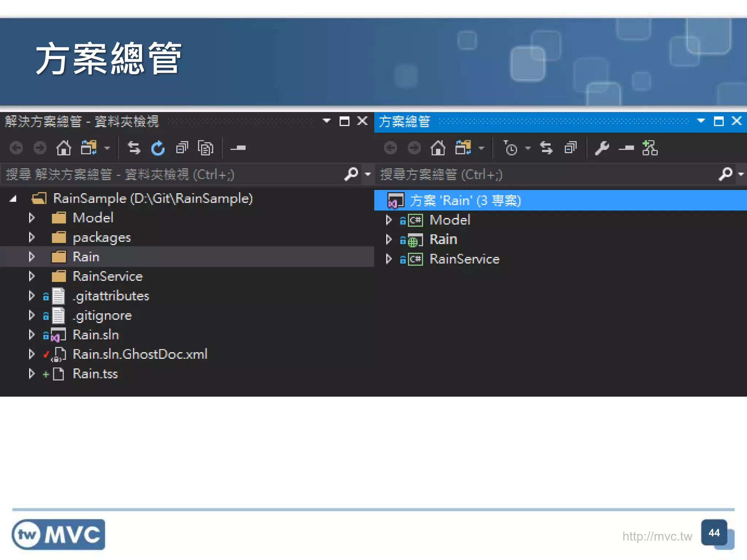Screen dimensions: 747x560
Task: Expand the RainService project node
Action: click(x=389, y=259)
